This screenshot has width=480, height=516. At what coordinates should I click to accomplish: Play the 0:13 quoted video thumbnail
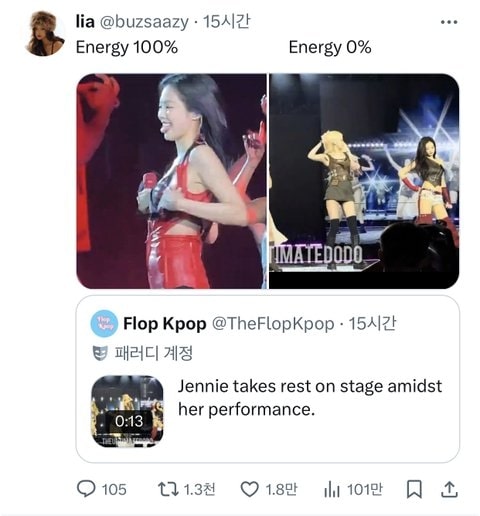[x=127, y=411]
